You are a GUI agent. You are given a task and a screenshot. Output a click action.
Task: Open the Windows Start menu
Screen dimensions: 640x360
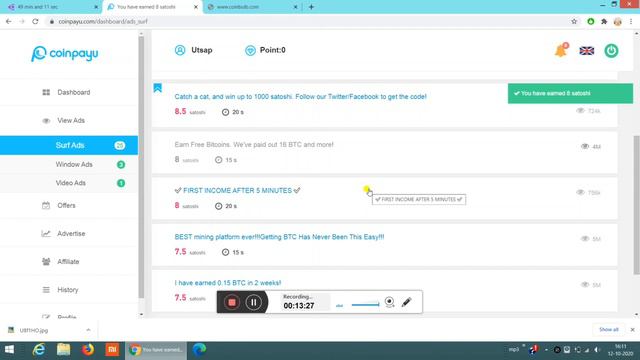coord(9,350)
